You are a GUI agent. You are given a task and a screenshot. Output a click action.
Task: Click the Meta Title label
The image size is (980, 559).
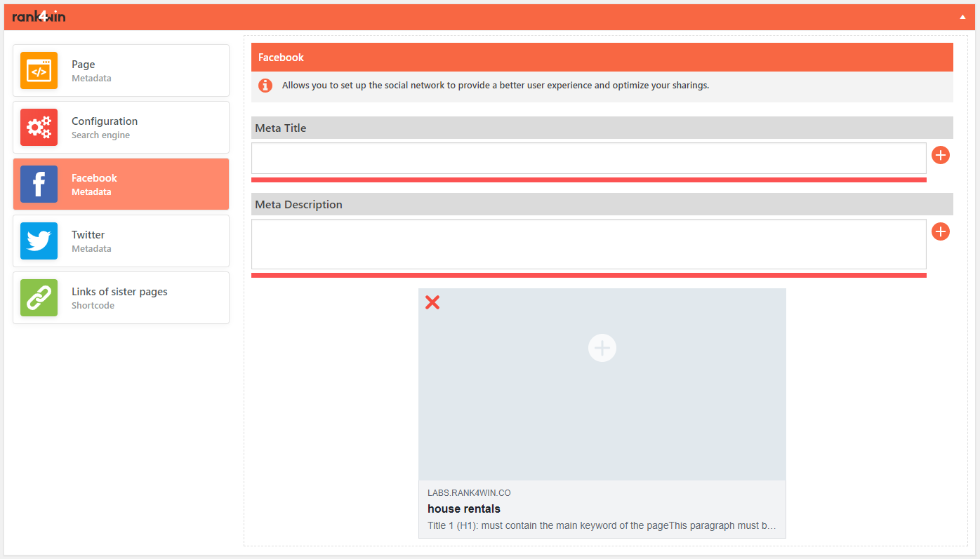tap(281, 128)
